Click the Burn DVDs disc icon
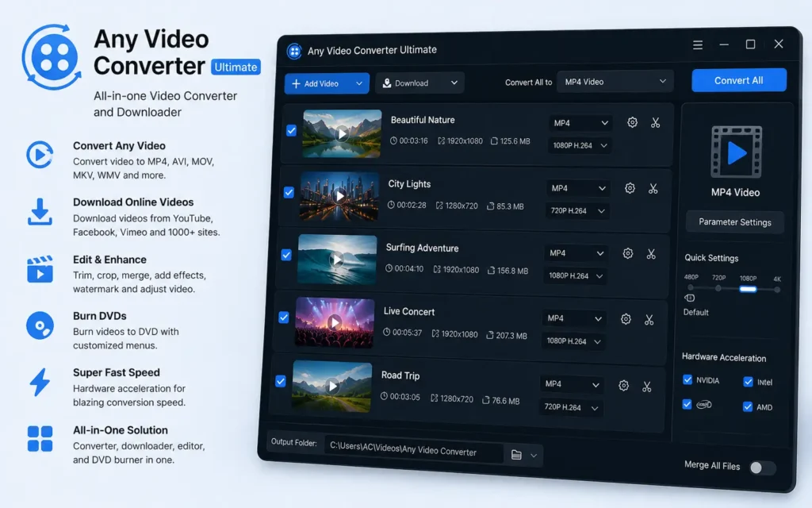Screen dimensions: 812x508 point(40,325)
